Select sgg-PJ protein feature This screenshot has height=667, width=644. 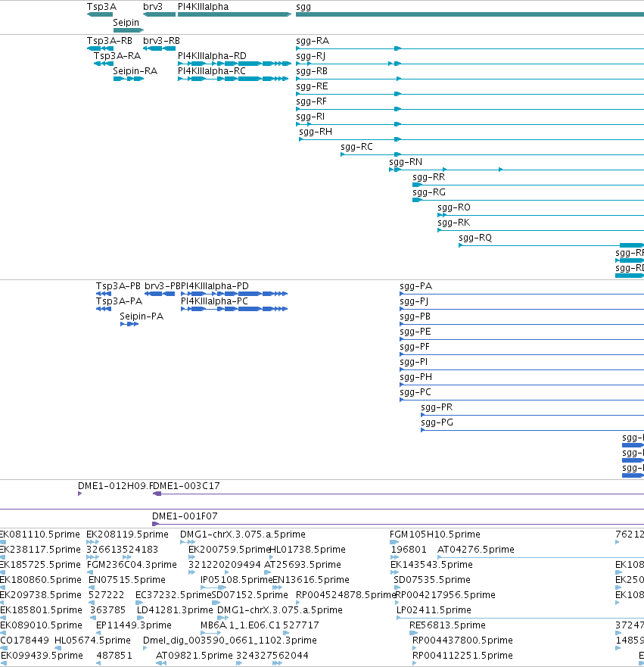click(521, 309)
